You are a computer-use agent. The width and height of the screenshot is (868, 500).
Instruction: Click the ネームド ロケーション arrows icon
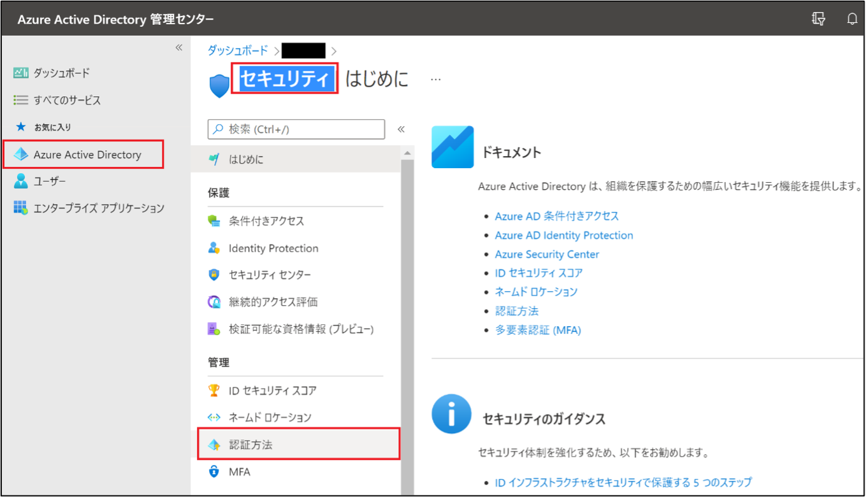click(x=214, y=417)
